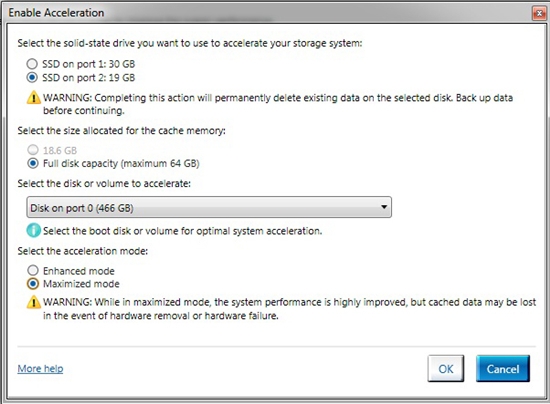The width and height of the screenshot is (550, 404).
Task: Click the Enable Acceleration title bar
Action: tap(267, 13)
